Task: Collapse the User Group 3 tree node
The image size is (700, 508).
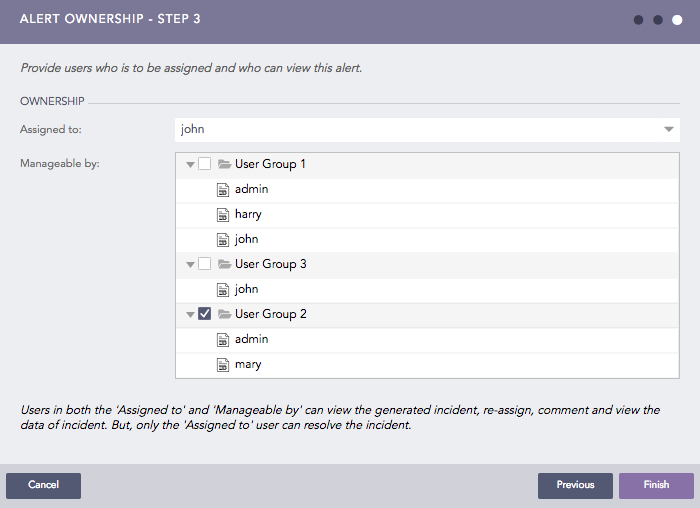Action: click(x=190, y=265)
